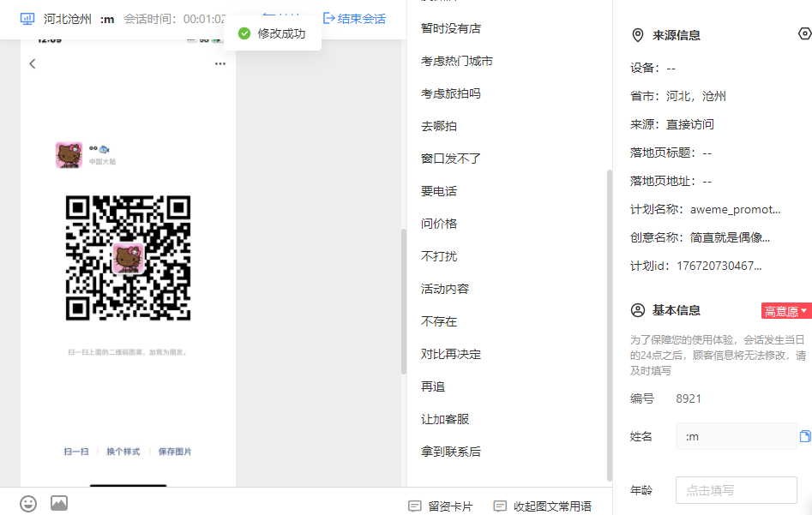Collapse quick replies via 收起图文常用语
Image resolution: width=812 pixels, height=515 pixels.
click(542, 506)
